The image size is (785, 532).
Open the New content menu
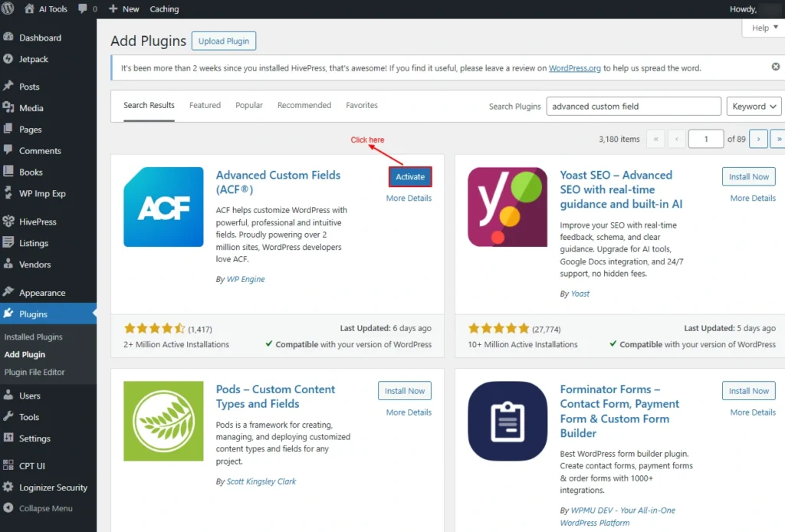124,9
